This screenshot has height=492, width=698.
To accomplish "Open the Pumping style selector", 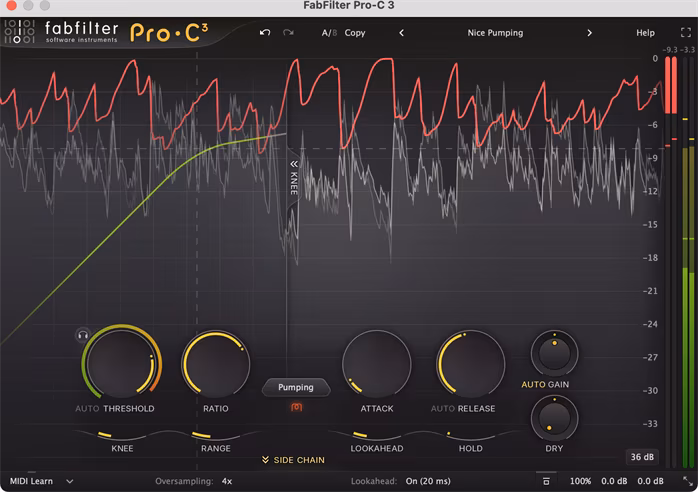I will [x=296, y=387].
